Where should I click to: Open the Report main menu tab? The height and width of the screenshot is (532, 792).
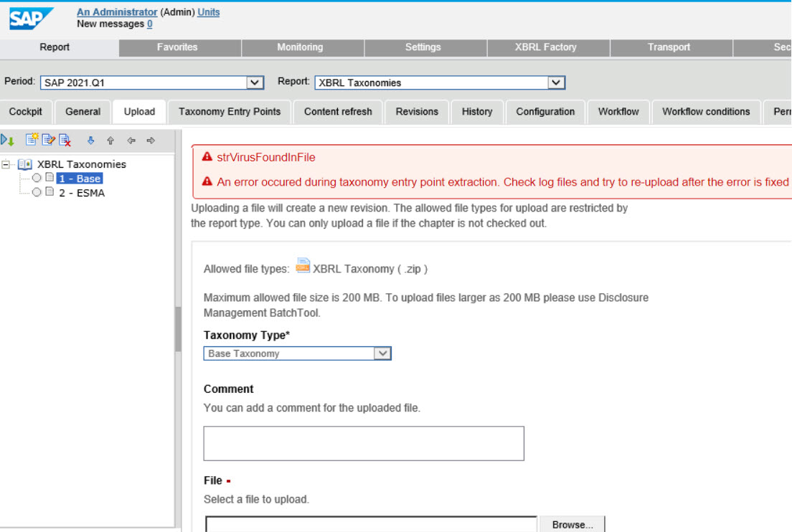pos(55,47)
